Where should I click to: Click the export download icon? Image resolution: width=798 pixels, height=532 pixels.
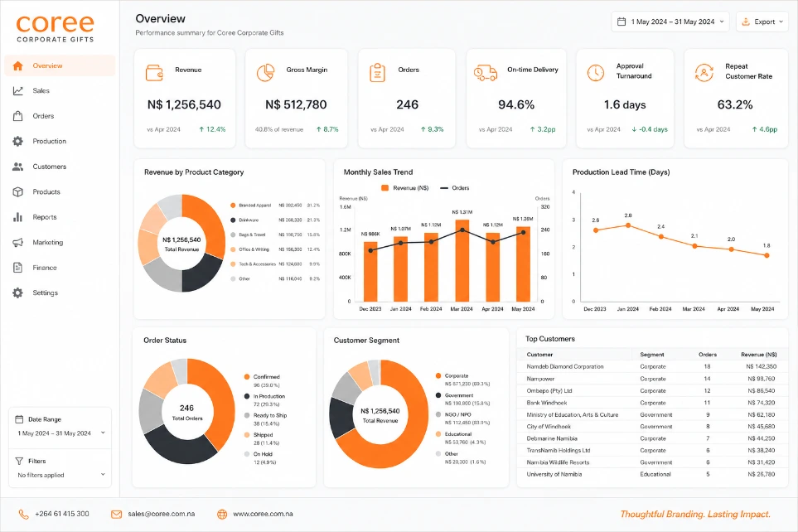(746, 22)
